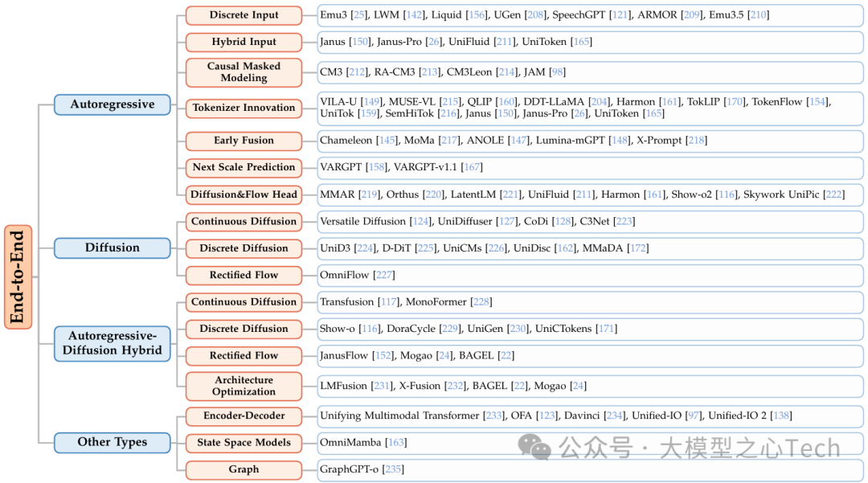Click the Autoregressive-Diffusion Hybrid box

coord(113,344)
